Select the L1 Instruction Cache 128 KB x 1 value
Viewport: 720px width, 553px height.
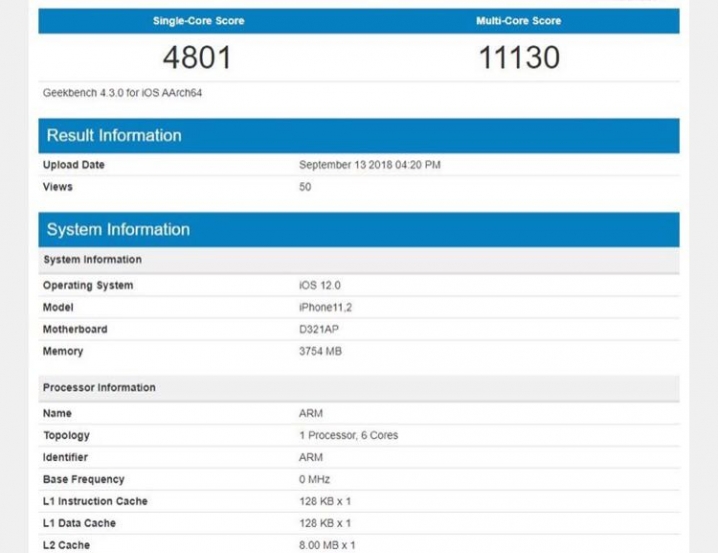coord(325,501)
